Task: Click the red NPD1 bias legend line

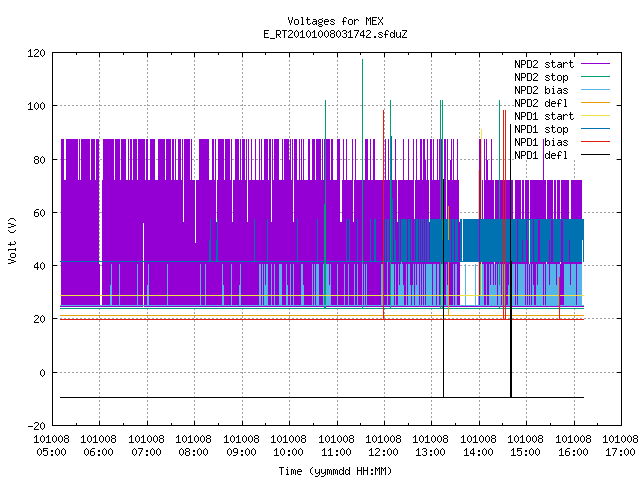Action: coord(595,142)
